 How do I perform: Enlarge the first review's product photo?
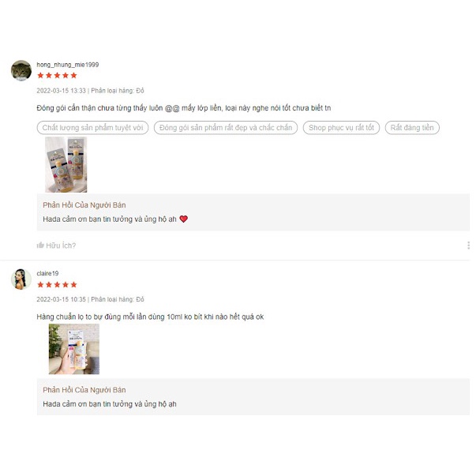click(x=66, y=164)
